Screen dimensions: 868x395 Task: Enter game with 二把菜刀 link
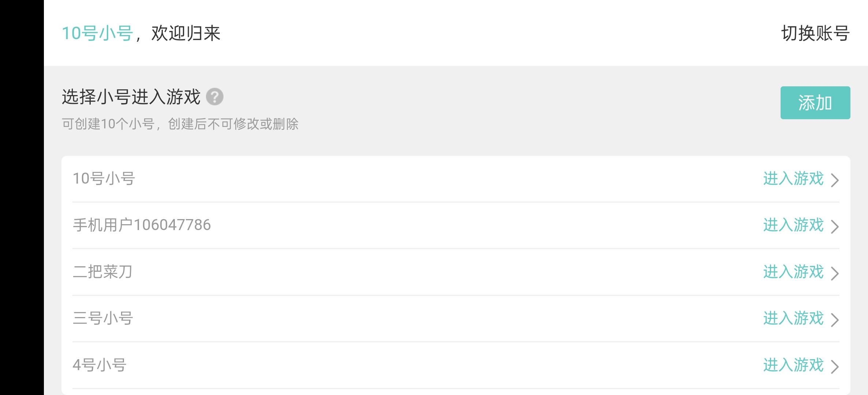click(793, 272)
